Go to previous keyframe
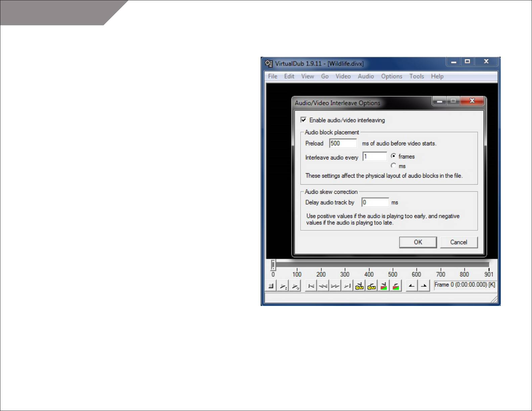The height and width of the screenshot is (411, 532). (359, 286)
